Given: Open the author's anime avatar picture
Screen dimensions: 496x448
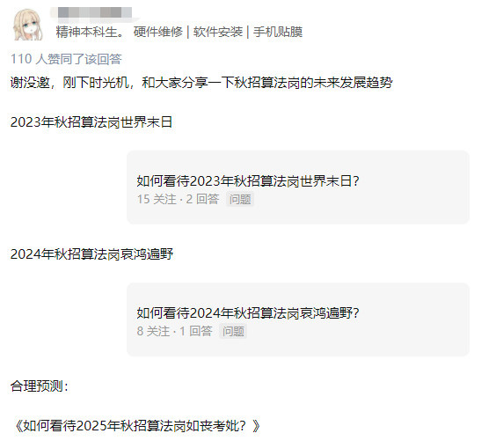Looking at the screenshot, I should point(27,25).
